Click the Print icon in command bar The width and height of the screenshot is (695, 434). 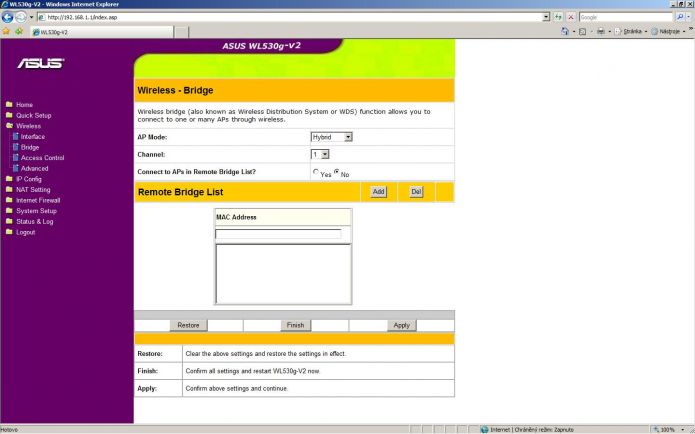pyautogui.click(x=601, y=31)
